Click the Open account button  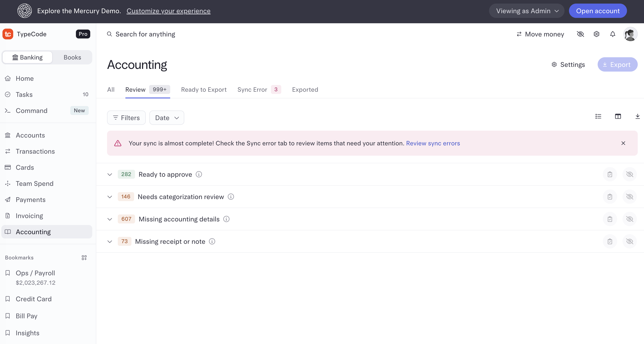tap(598, 11)
